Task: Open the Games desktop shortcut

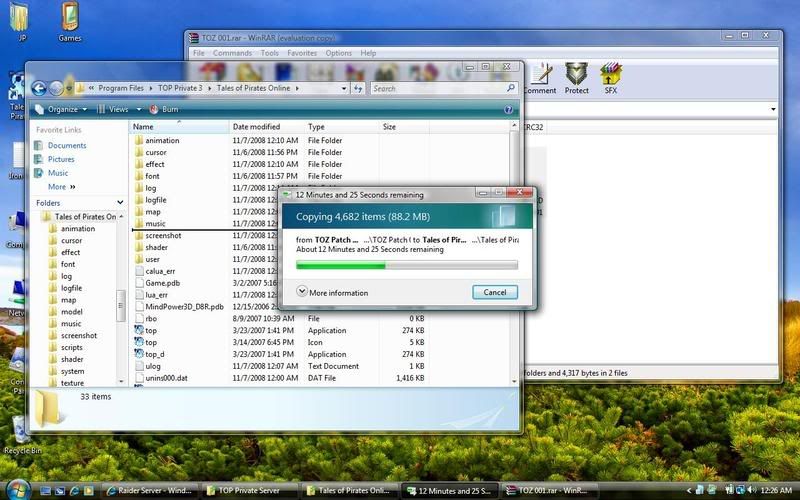Action: 69,20
